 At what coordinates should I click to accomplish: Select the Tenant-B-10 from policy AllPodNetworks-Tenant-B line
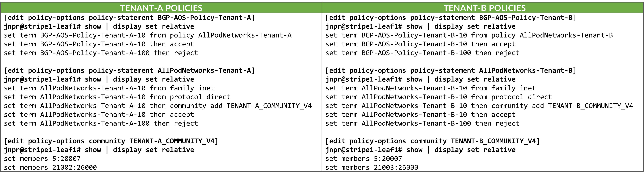point(469,35)
